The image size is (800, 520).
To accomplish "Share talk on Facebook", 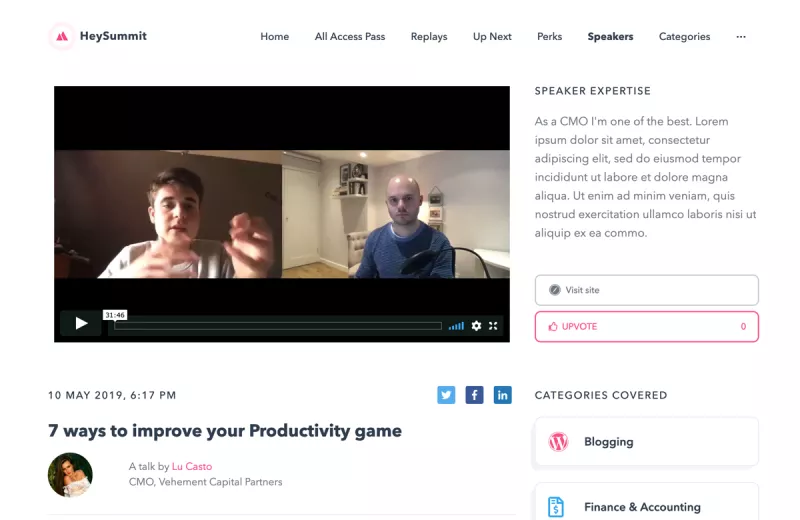I will pos(474,395).
